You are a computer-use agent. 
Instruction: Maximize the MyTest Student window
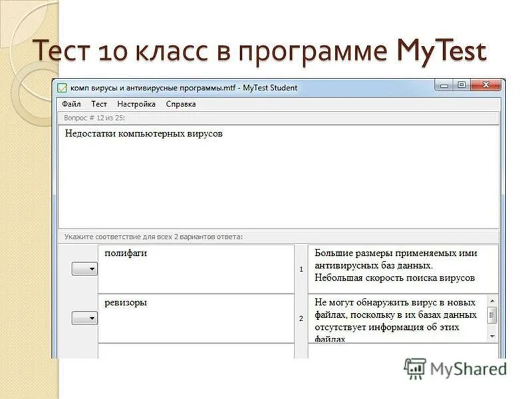click(462, 85)
